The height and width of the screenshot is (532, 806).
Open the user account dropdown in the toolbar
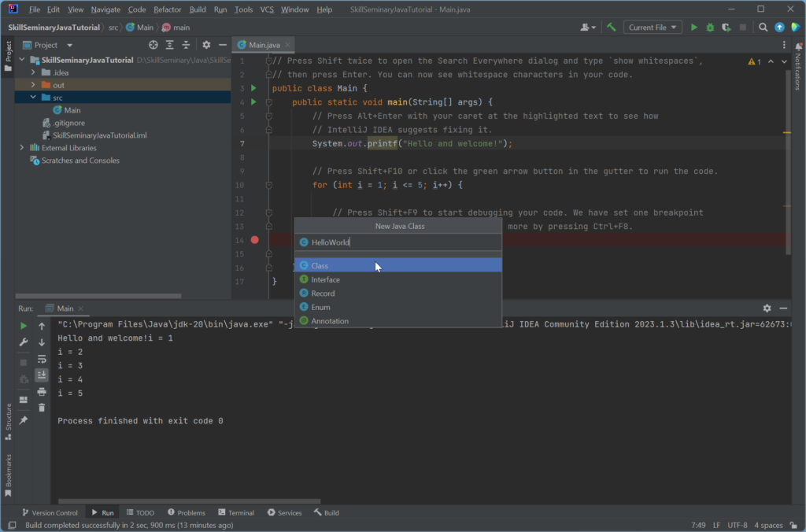pyautogui.click(x=588, y=28)
